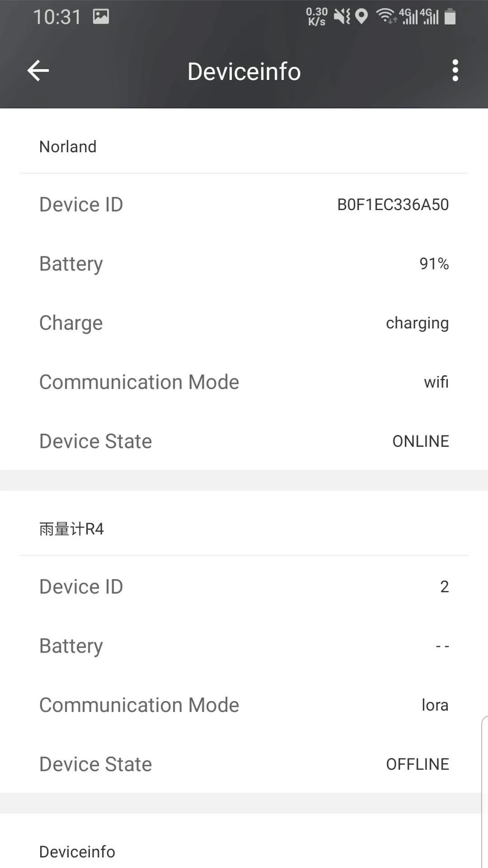
Task: Tap the ONLINE Device State row
Action: tap(244, 441)
